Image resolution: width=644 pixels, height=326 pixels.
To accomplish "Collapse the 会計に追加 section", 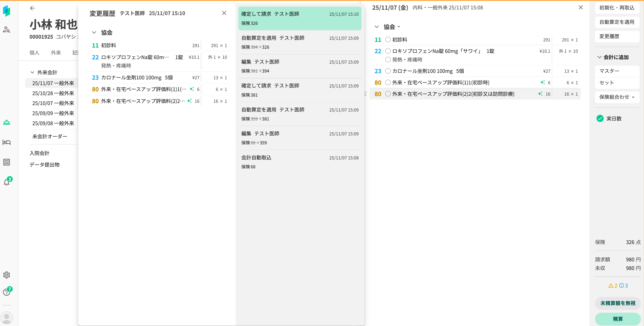I will 599,57.
